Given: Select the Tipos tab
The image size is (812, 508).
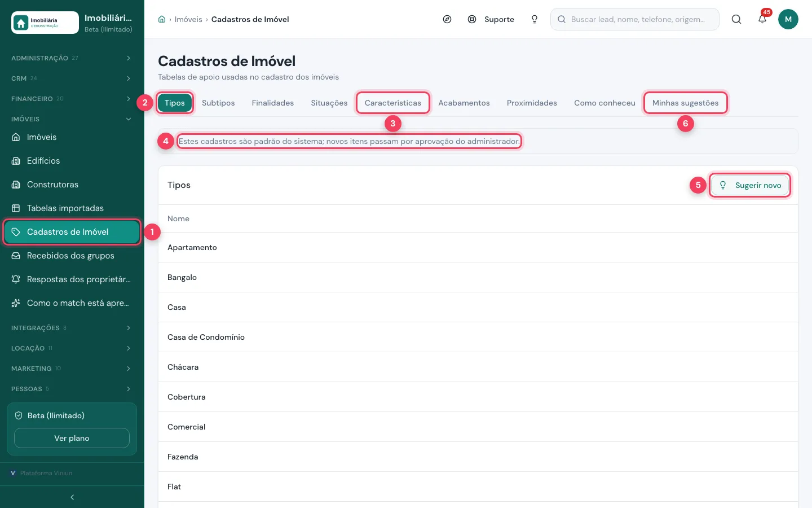Looking at the screenshot, I should coord(175,103).
